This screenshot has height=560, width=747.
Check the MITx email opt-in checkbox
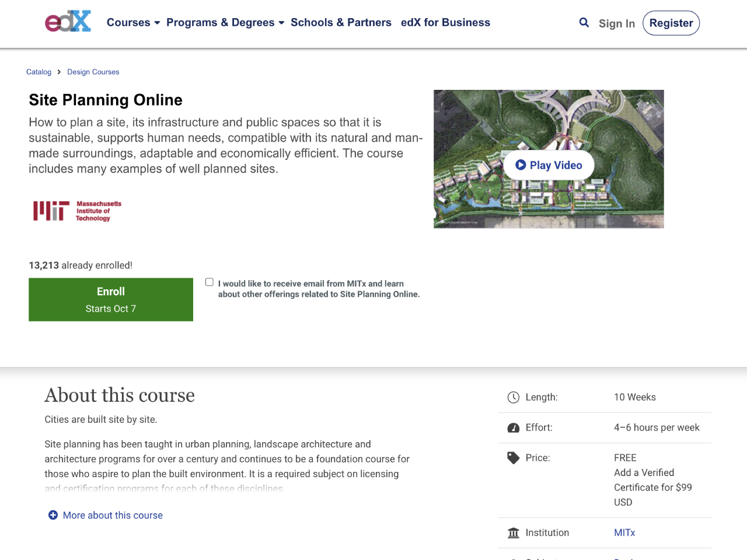click(210, 282)
